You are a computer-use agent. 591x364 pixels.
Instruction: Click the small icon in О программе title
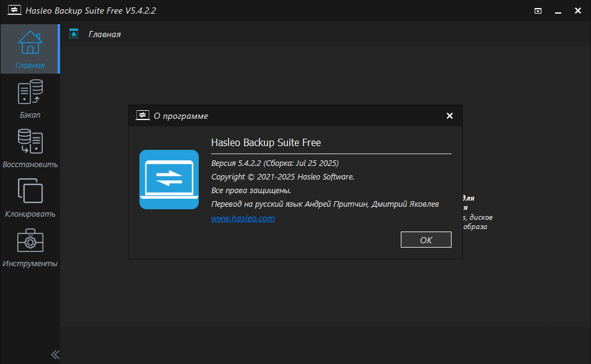click(142, 115)
